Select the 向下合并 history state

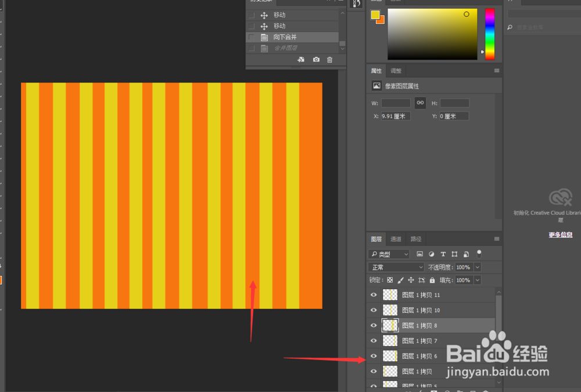[x=292, y=37]
